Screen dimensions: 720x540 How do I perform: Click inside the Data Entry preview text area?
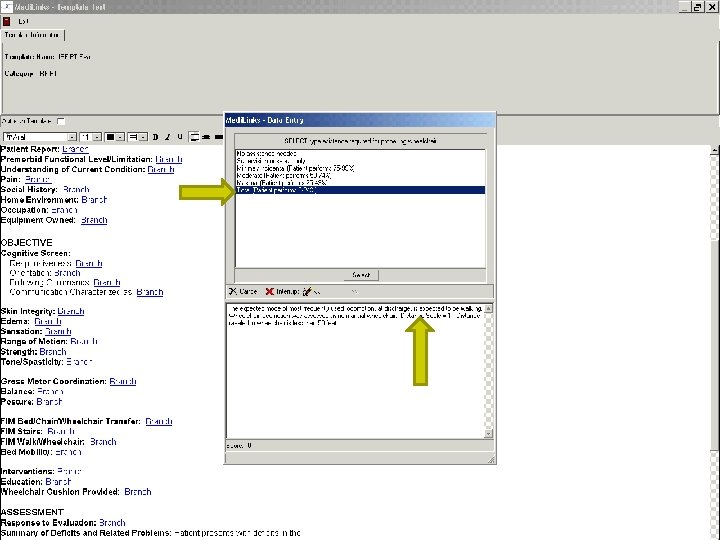356,371
